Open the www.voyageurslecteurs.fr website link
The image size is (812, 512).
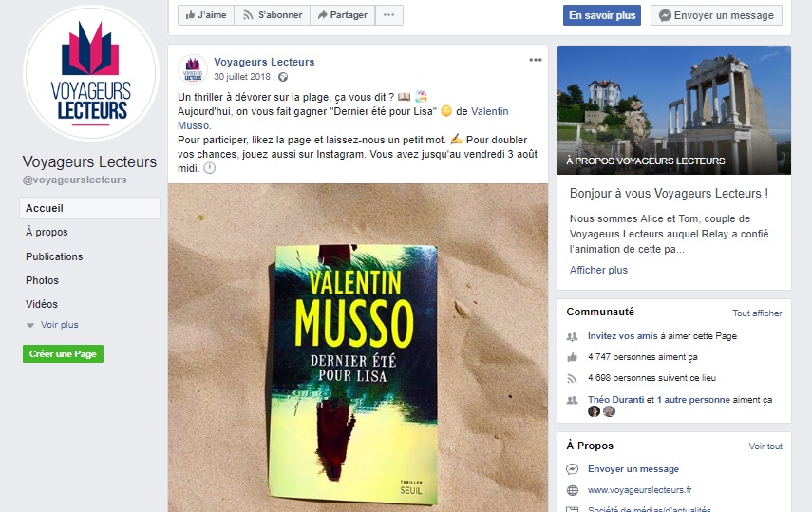point(639,490)
